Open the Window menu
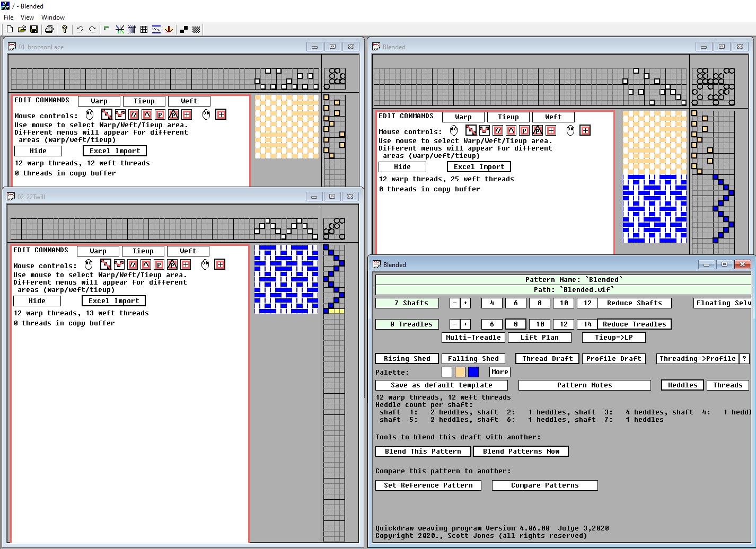Viewport: 756px width, 549px height. [53, 17]
